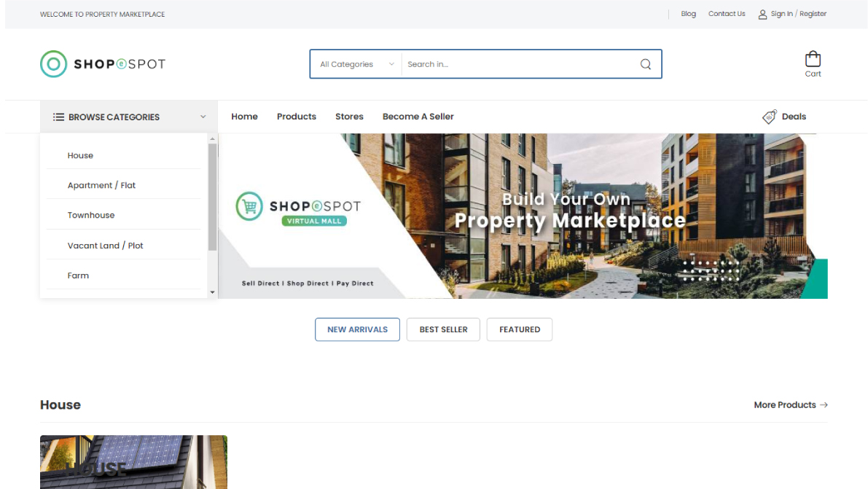Image resolution: width=868 pixels, height=489 pixels.
Task: Go to Stores in navigation bar
Action: [x=349, y=117]
